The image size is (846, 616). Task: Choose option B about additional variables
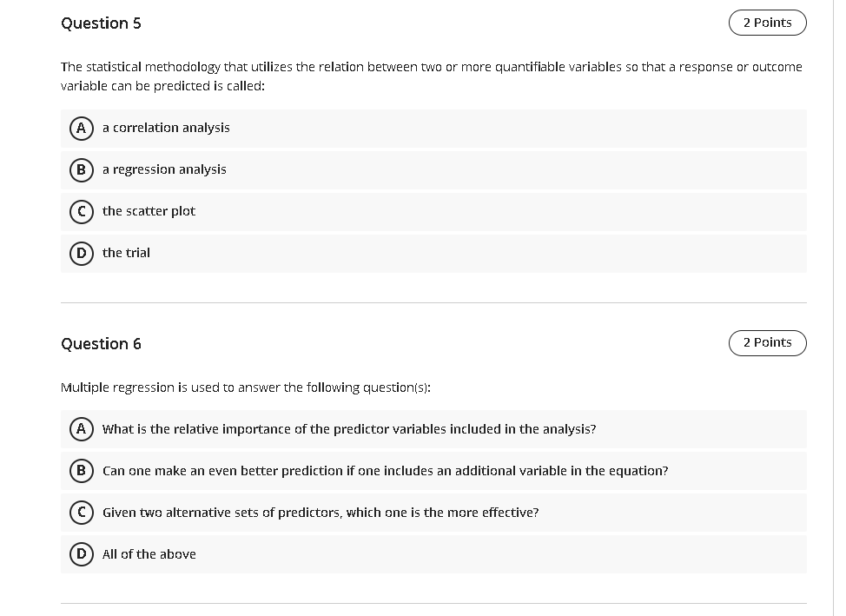[82, 470]
